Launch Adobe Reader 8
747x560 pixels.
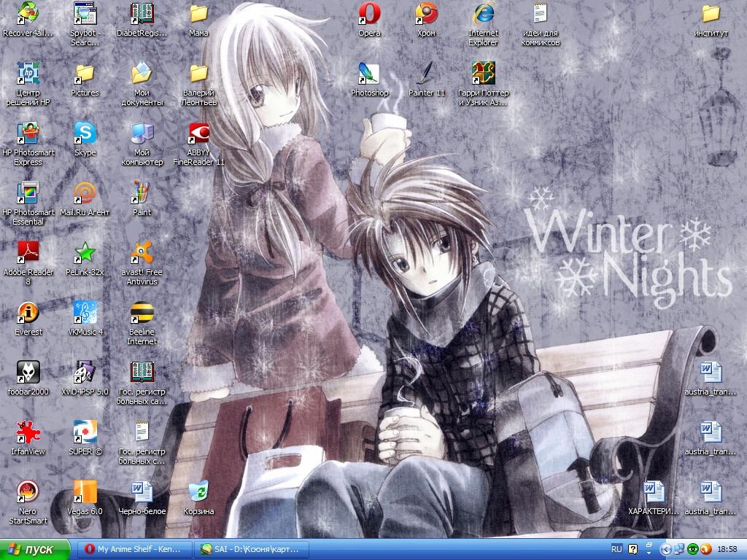[28, 264]
